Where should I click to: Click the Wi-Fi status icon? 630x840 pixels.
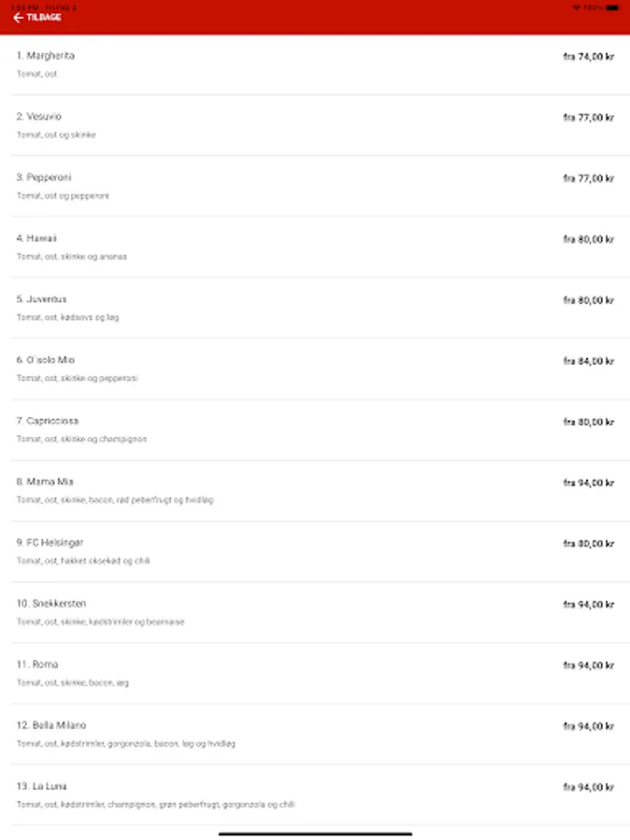tap(577, 7)
